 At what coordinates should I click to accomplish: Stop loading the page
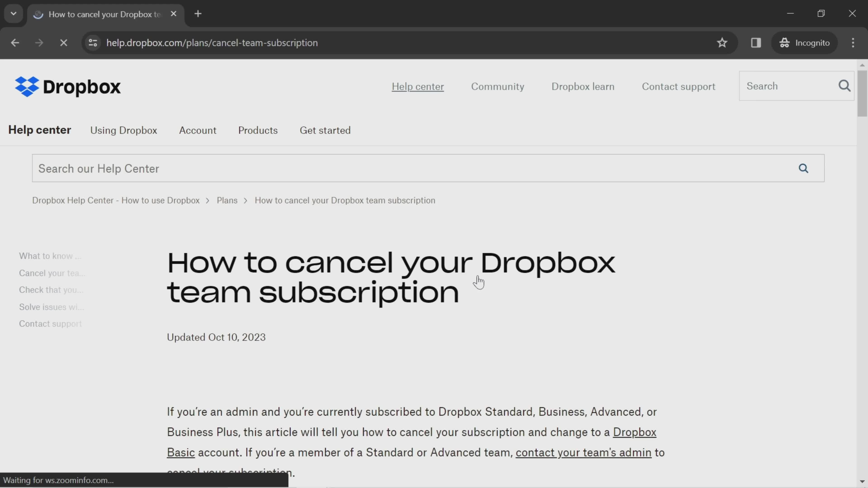64,43
